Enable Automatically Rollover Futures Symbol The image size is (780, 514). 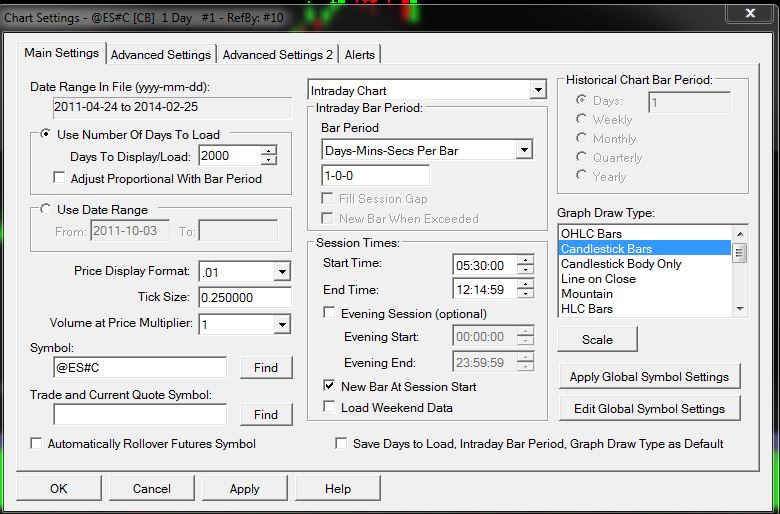[36, 443]
